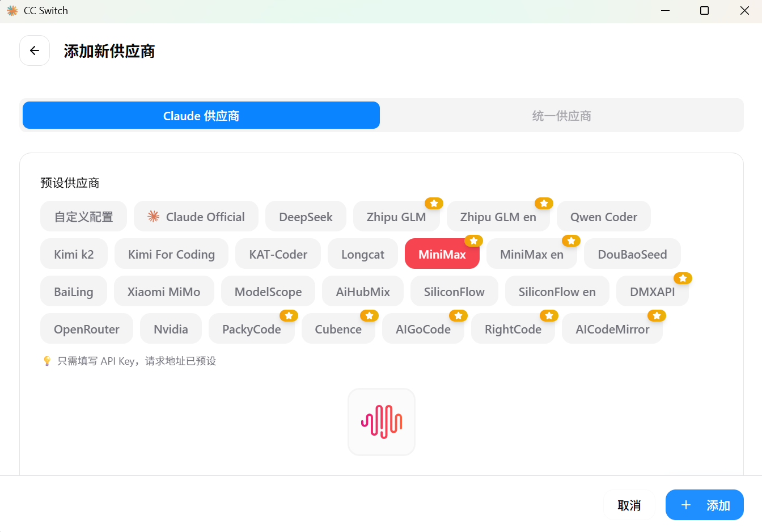Click the star badge on PackyCode
This screenshot has height=532, width=762.
[289, 315]
